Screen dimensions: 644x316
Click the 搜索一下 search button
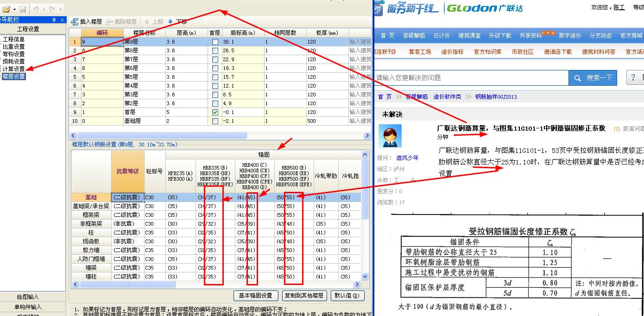pyautogui.click(x=593, y=78)
